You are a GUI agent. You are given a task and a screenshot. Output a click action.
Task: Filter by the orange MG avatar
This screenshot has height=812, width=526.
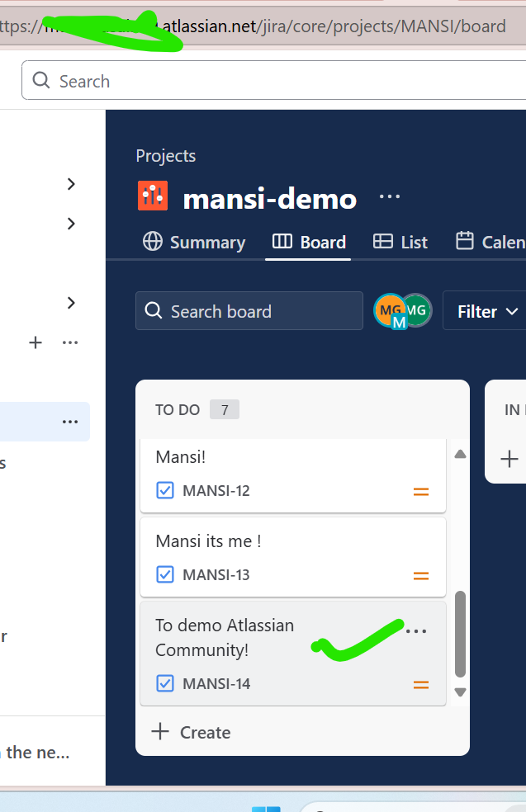pyautogui.click(x=390, y=311)
